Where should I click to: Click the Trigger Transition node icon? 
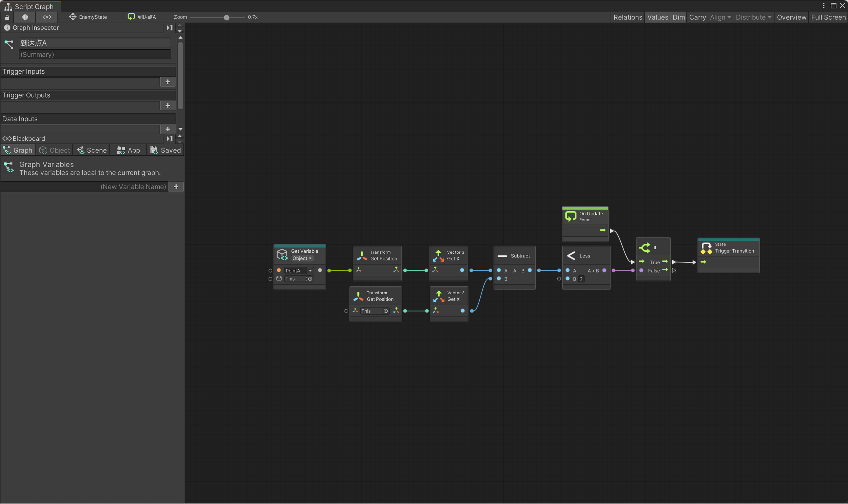tap(706, 248)
